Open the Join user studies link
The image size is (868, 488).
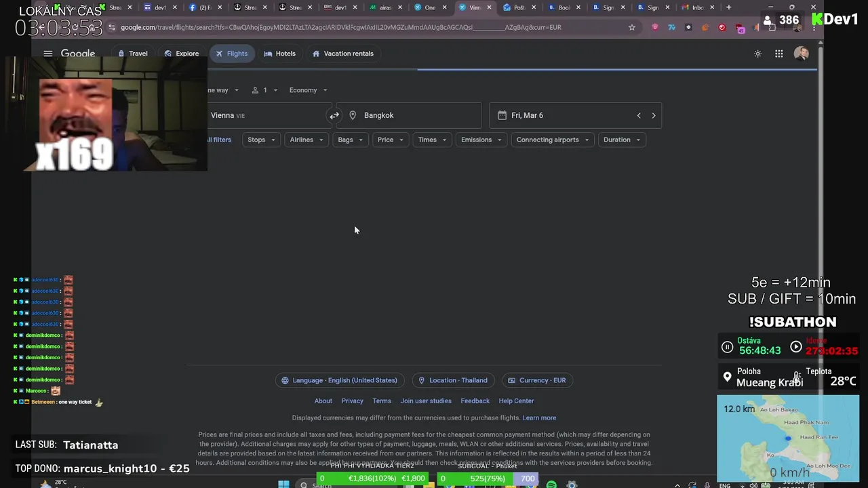click(x=426, y=401)
